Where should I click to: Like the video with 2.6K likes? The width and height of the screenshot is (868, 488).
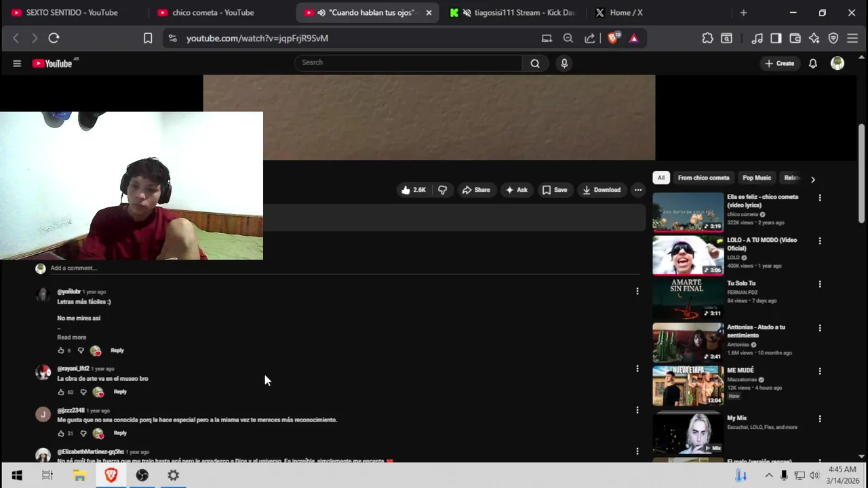tap(414, 190)
